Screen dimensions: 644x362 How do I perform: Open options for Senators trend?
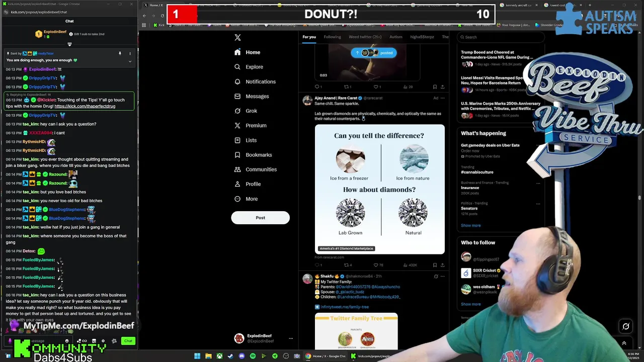[538, 204]
